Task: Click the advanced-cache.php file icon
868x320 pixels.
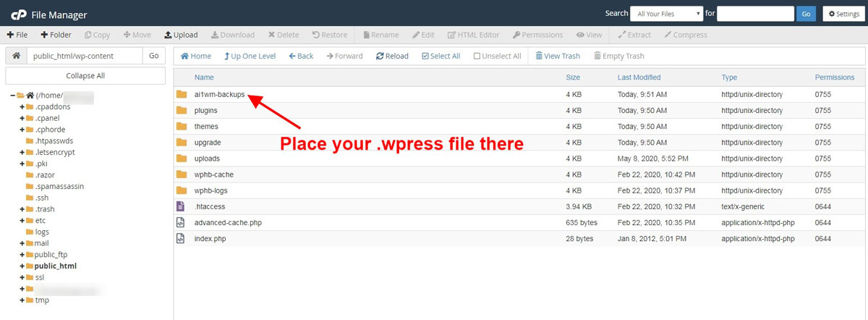Action: click(x=182, y=222)
